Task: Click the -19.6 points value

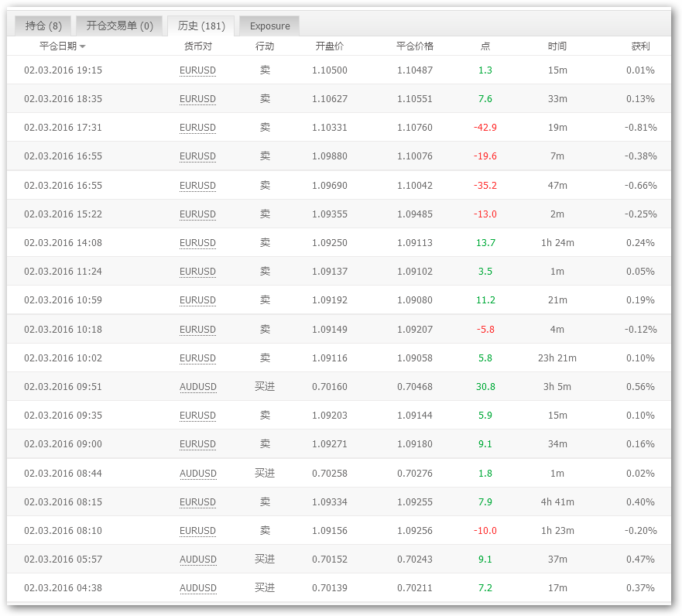Action: tap(485, 156)
